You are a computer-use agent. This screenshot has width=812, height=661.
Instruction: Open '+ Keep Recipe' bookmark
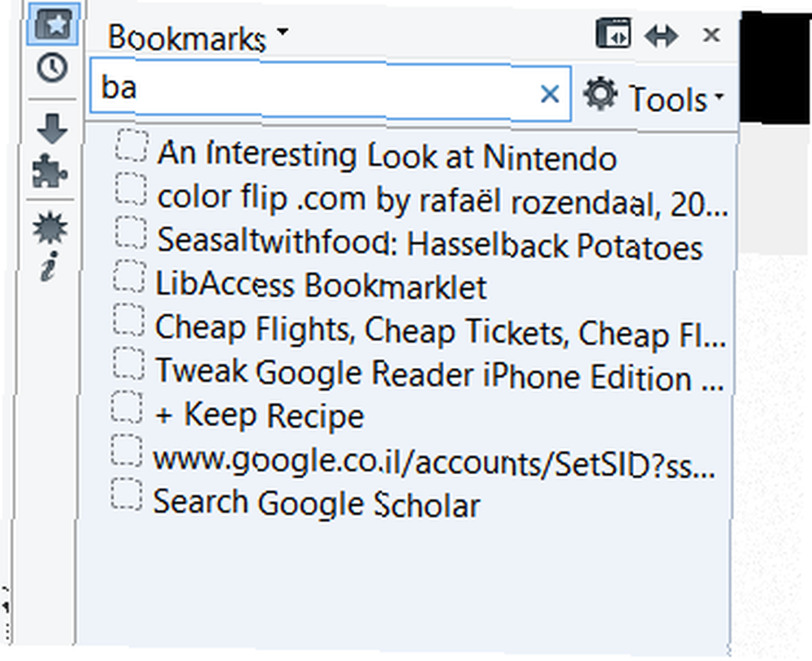tap(260, 416)
